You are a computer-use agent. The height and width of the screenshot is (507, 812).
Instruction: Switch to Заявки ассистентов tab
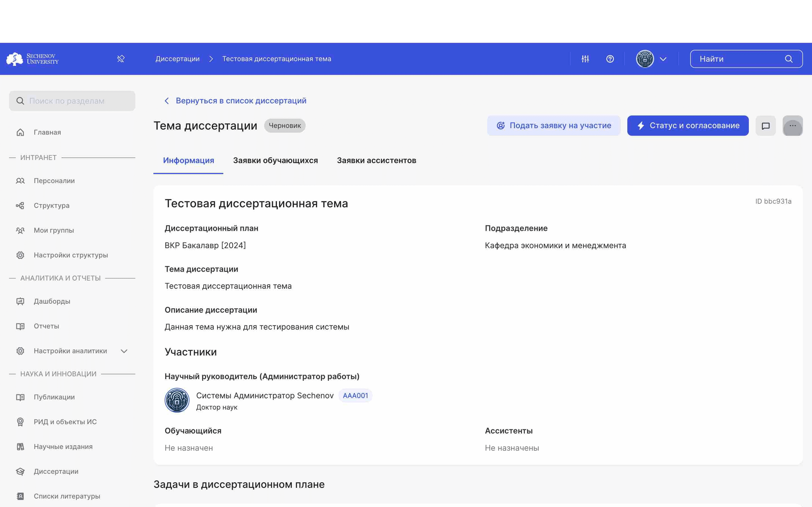376,160
